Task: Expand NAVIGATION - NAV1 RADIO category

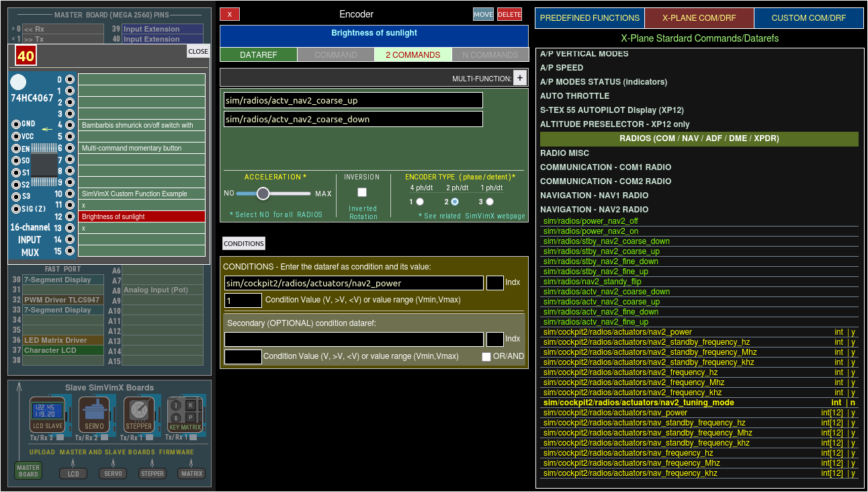Action: coord(594,196)
